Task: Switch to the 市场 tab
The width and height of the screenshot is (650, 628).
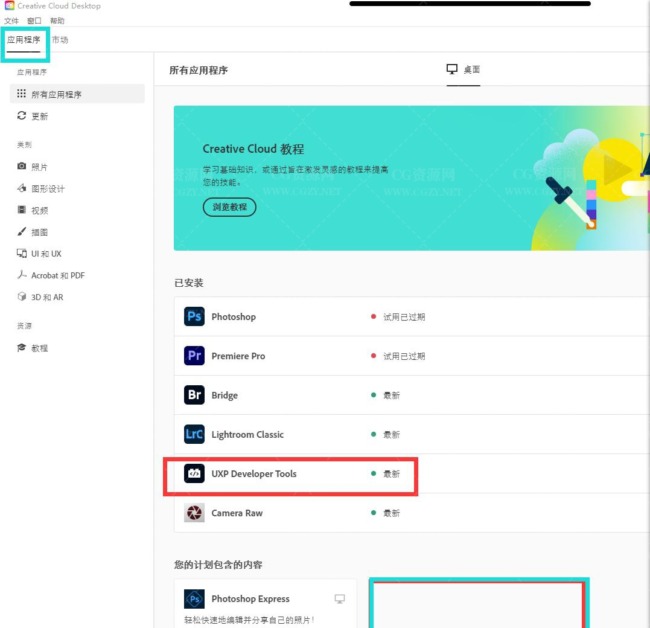Action: coord(60,40)
